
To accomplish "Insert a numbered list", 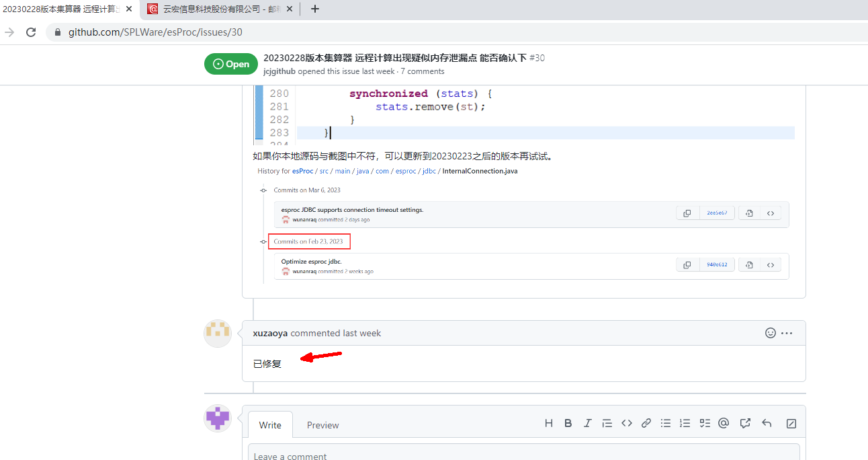I will pyautogui.click(x=685, y=423).
